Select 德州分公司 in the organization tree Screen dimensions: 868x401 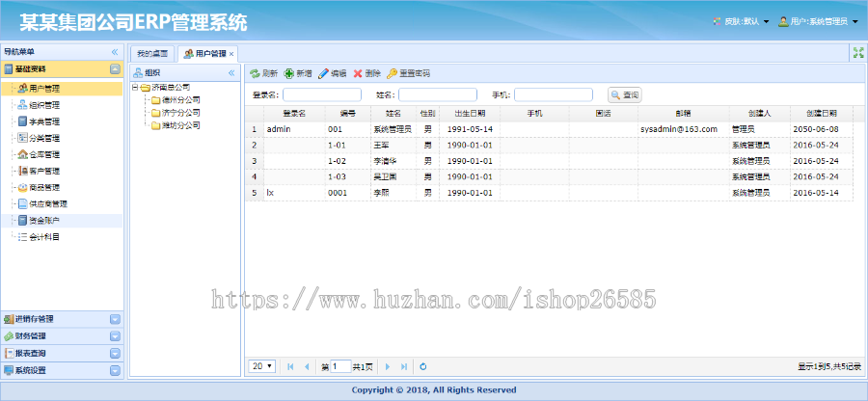click(x=180, y=100)
